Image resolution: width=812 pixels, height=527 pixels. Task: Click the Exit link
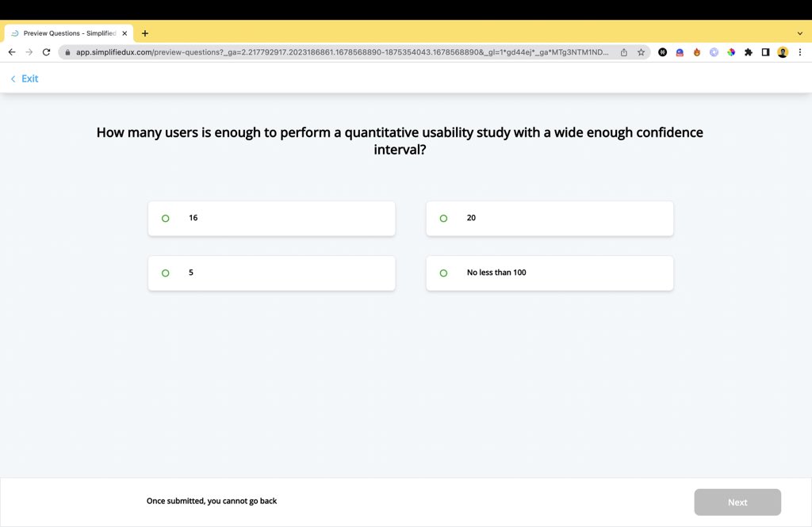[x=24, y=78]
